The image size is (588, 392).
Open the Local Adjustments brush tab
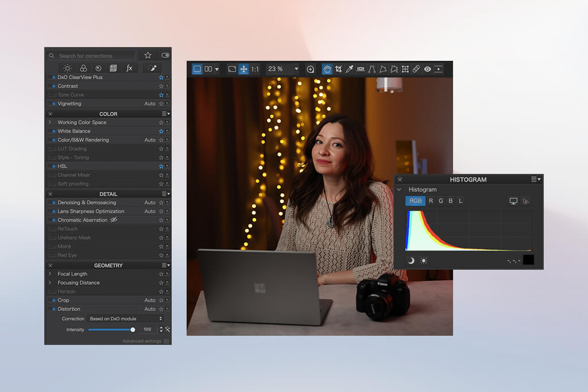point(152,68)
